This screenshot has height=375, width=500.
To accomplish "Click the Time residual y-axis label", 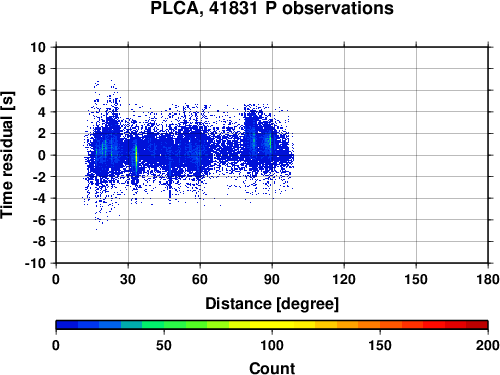I will tap(8, 155).
